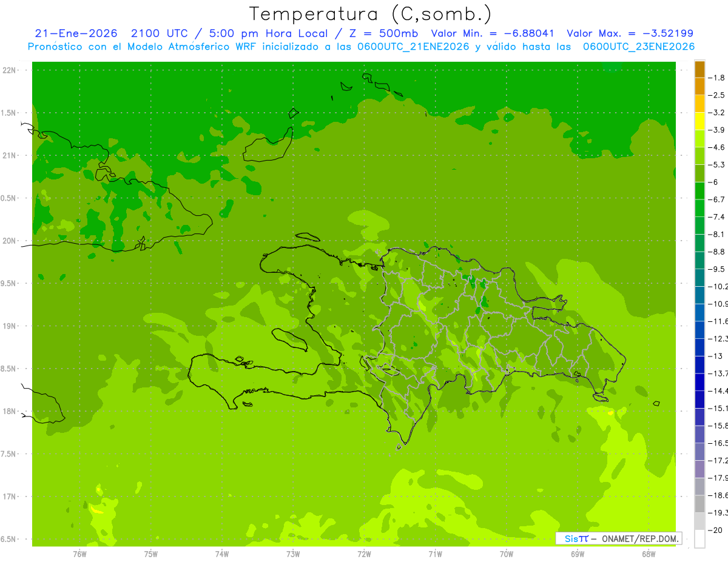Click the 21N latitude label

coord(9,155)
